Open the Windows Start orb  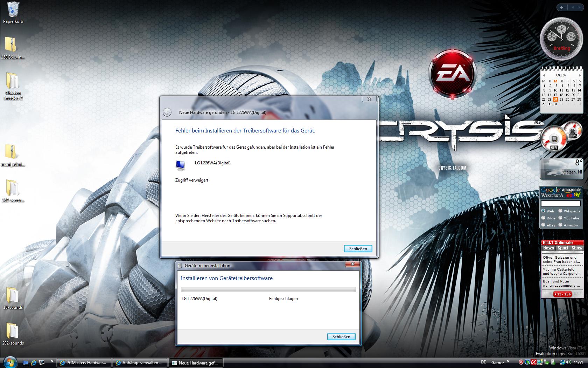pos(9,362)
